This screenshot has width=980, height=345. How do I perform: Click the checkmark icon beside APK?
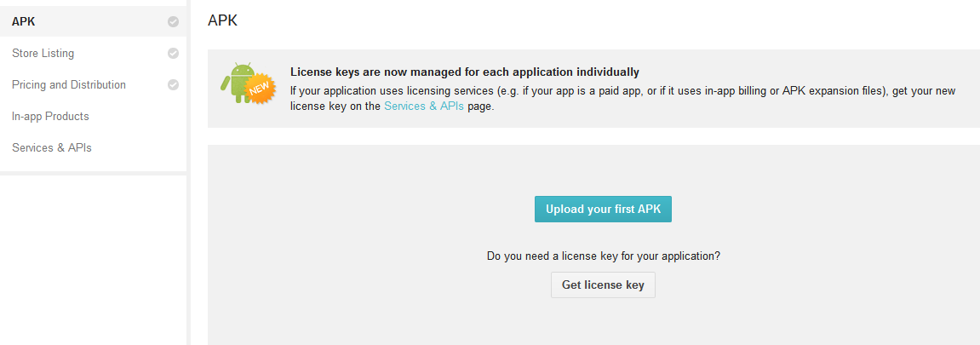173,22
